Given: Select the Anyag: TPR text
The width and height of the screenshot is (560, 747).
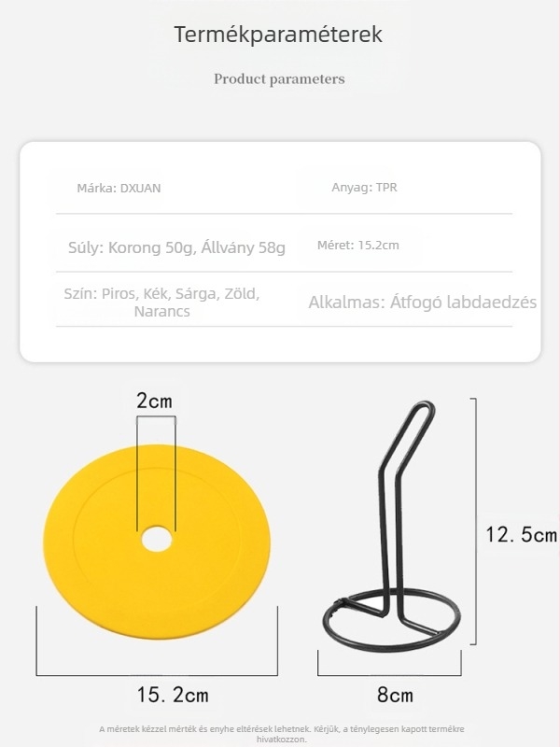Looking at the screenshot, I should [x=365, y=188].
